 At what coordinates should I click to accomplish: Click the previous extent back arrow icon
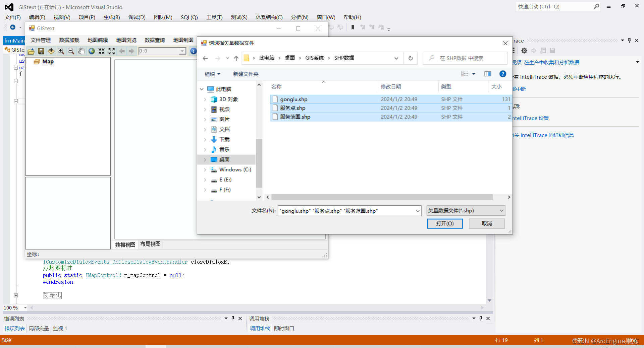tap(121, 51)
